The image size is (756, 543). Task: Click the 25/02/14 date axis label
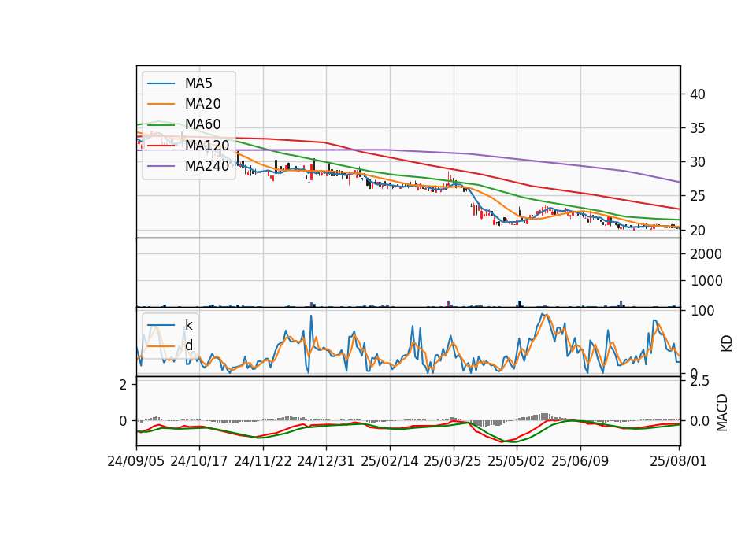390,461
